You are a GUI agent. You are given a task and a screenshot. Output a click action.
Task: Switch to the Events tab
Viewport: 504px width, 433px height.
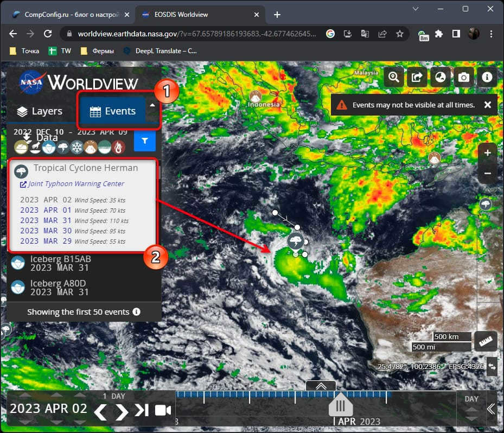[112, 111]
